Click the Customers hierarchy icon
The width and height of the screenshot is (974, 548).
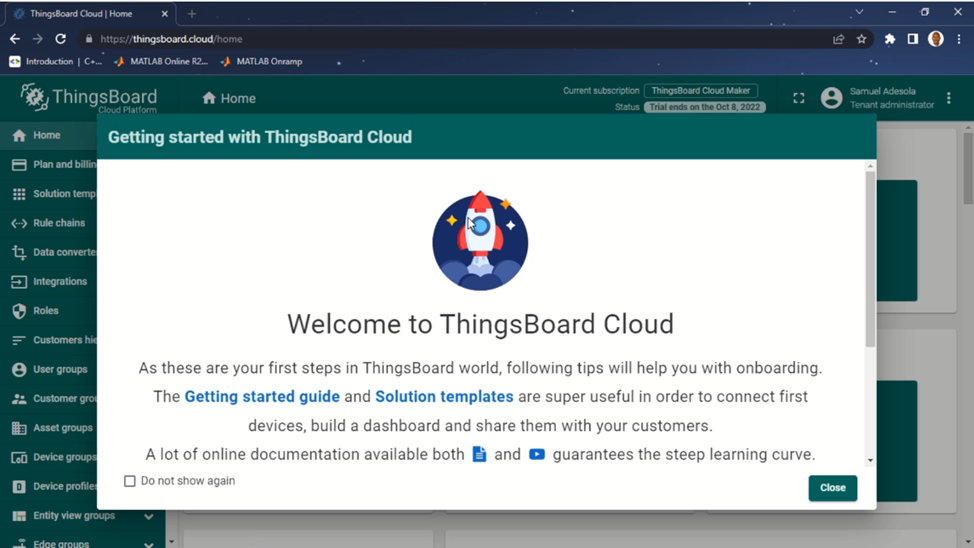pyautogui.click(x=19, y=340)
